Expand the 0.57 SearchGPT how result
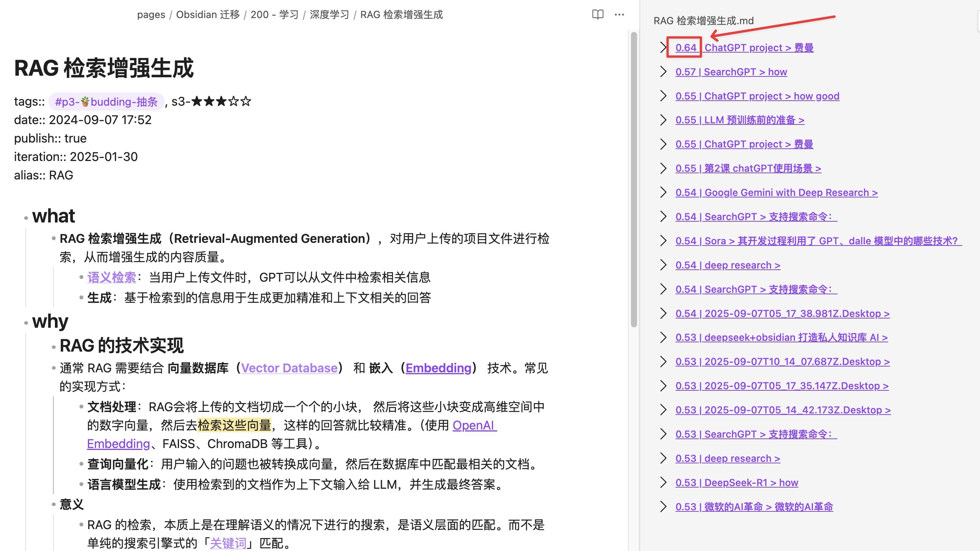Screen dimensions: 980x551 pos(663,71)
